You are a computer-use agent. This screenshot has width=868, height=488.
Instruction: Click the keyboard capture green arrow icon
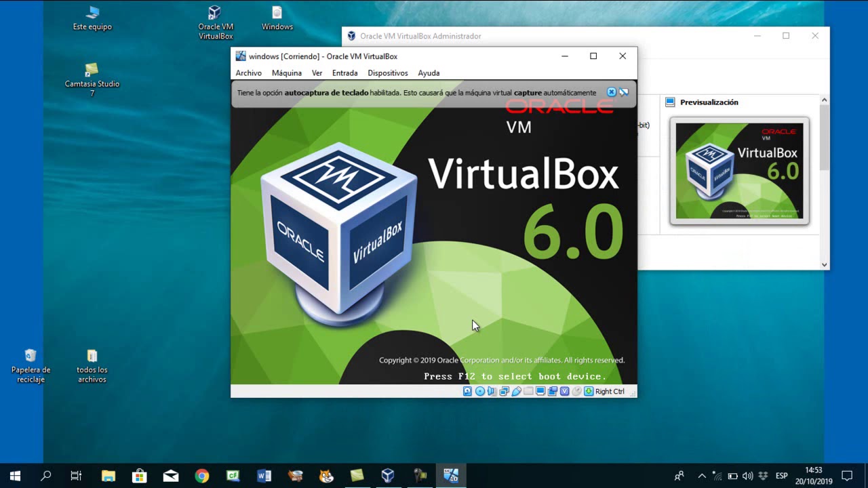[x=589, y=391]
